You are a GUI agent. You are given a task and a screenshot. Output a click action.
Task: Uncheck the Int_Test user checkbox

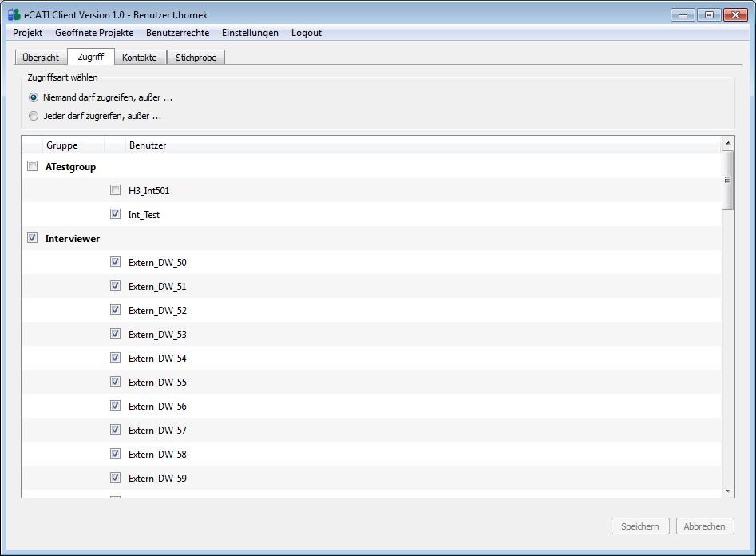coord(115,214)
